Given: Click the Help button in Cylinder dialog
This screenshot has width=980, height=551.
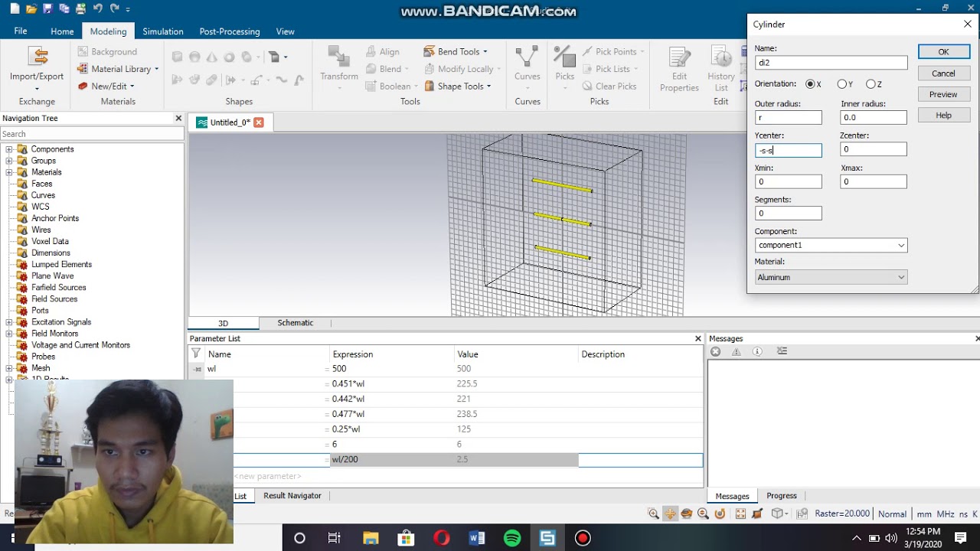Looking at the screenshot, I should (943, 116).
